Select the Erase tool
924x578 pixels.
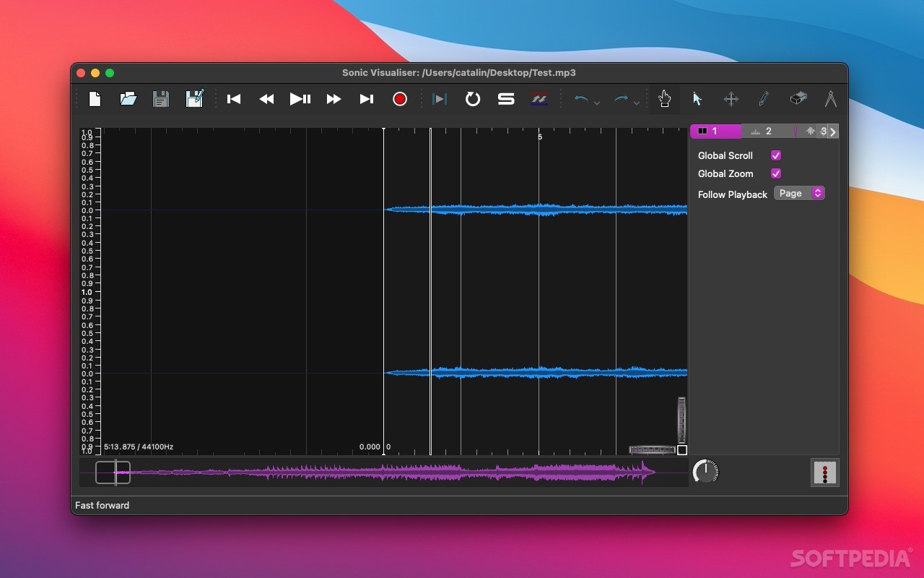(x=798, y=98)
